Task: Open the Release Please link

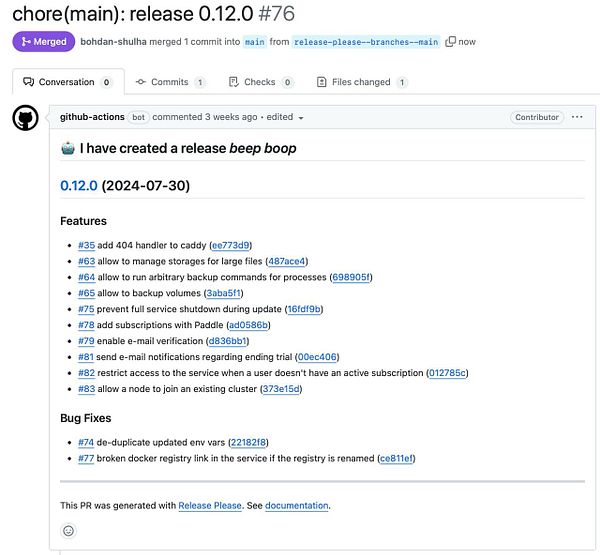Action: tap(210, 506)
